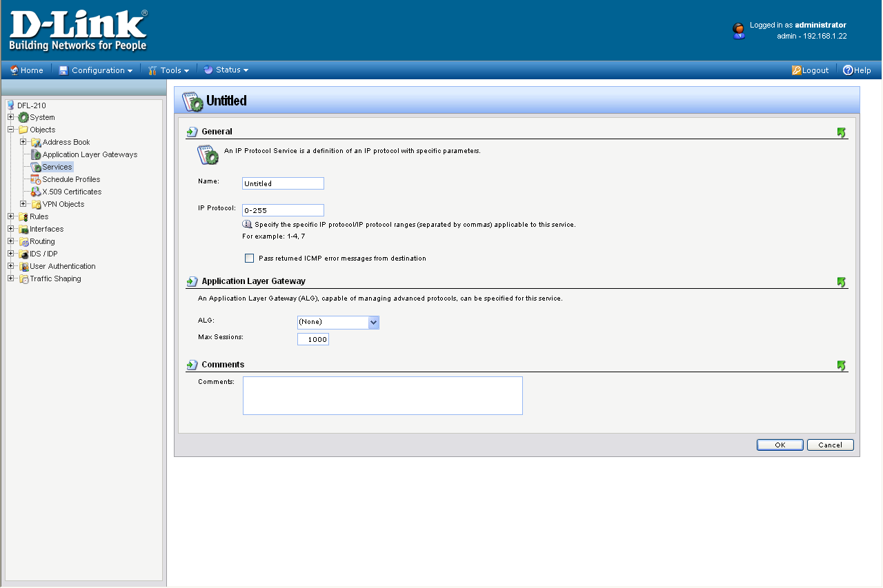Enable Pass returned ICMP error messages checkbox

pyautogui.click(x=249, y=258)
